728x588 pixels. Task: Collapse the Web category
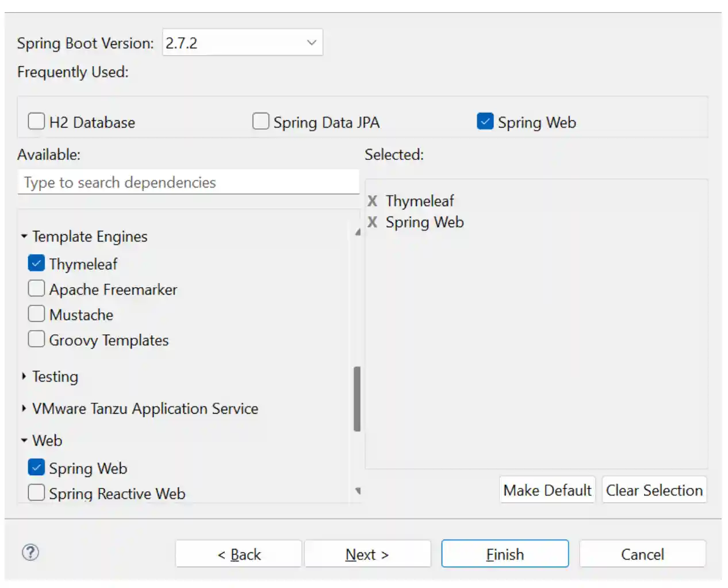(x=24, y=441)
